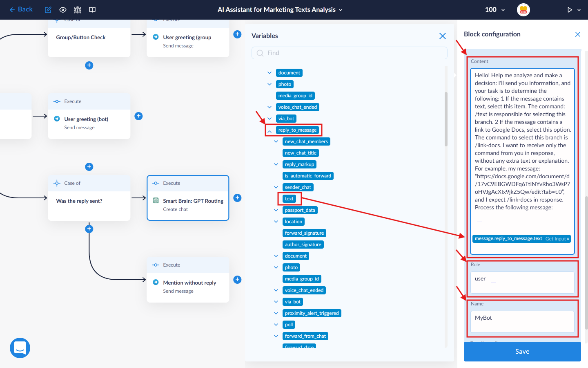
Task: Click Get Input on the message variable chip
Action: tap(555, 239)
